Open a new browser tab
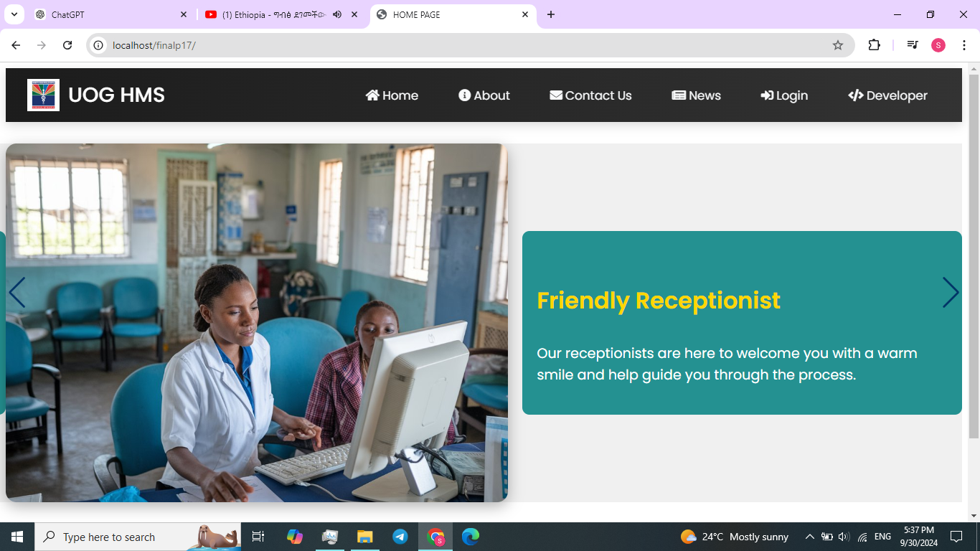The height and width of the screenshot is (551, 980). (x=551, y=14)
